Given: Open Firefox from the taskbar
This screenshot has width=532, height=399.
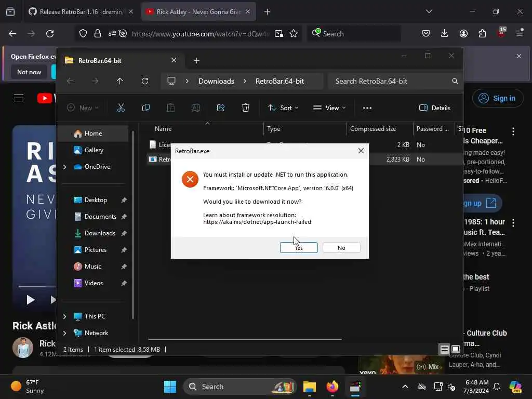Looking at the screenshot, I should [332, 387].
